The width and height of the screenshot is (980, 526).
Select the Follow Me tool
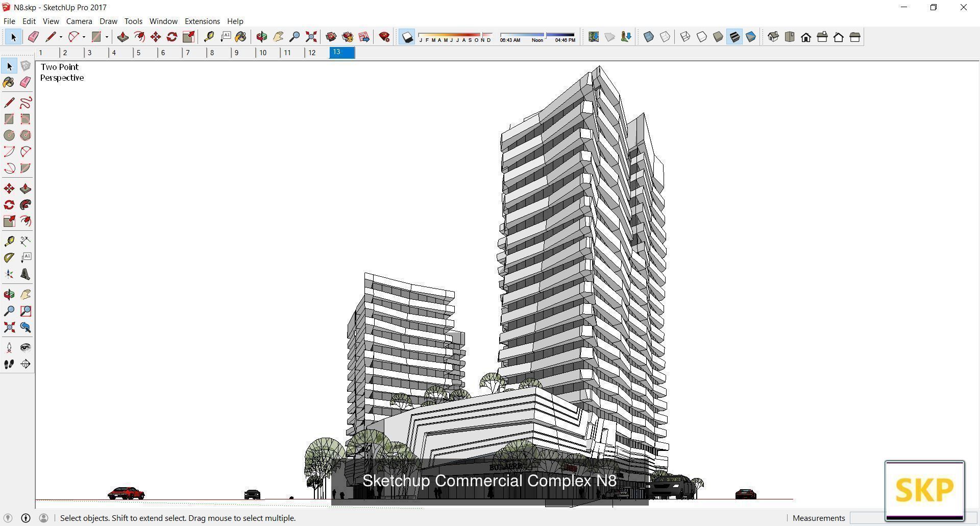click(26, 205)
